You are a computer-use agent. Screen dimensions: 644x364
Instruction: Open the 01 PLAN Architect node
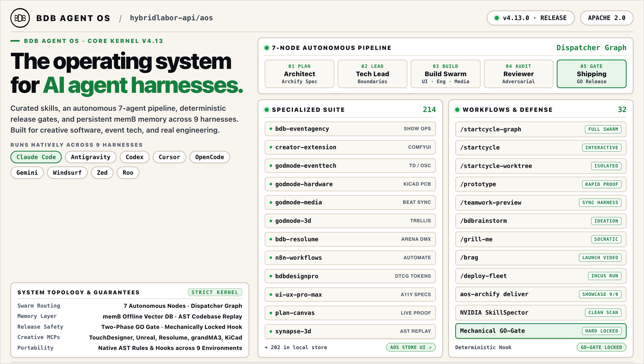(x=299, y=74)
